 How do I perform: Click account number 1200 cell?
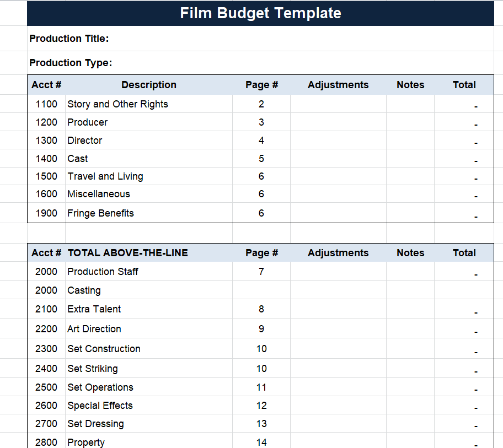tap(46, 122)
